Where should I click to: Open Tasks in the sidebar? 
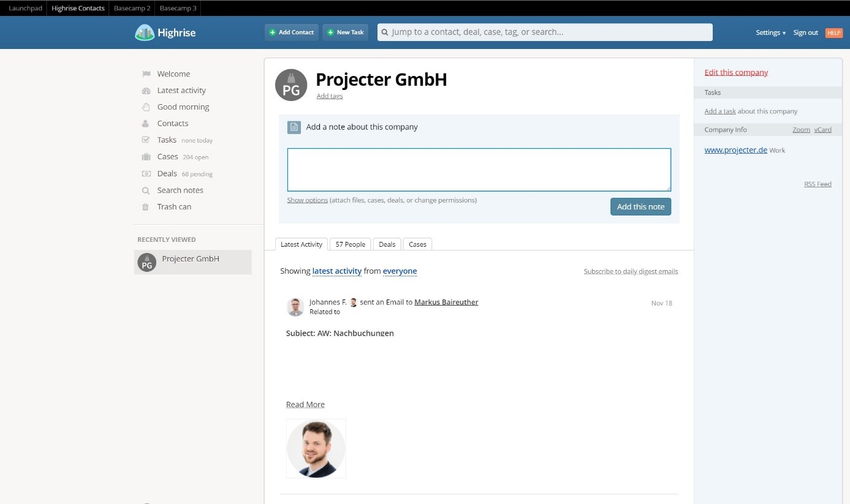[167, 140]
